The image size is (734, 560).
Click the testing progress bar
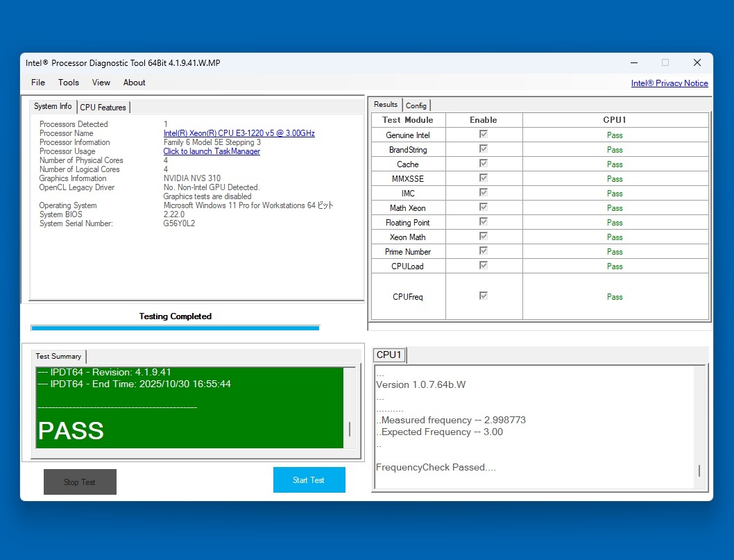click(x=175, y=328)
